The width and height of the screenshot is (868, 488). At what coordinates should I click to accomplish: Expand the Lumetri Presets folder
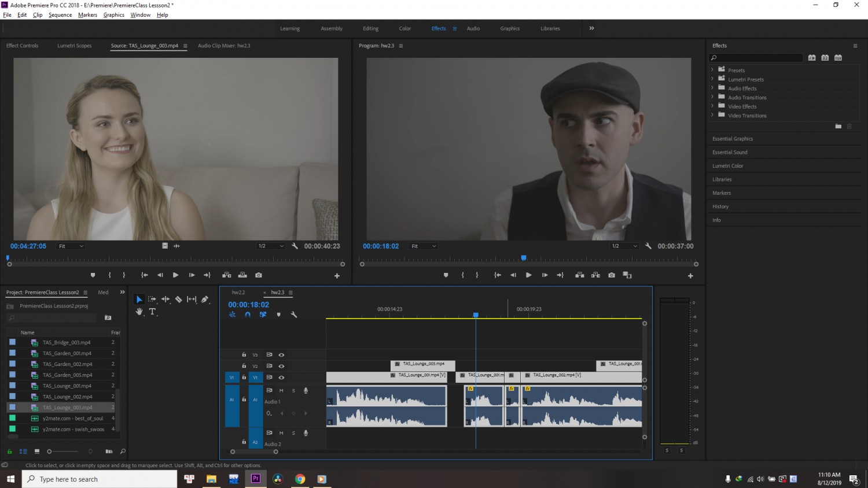pos(712,79)
